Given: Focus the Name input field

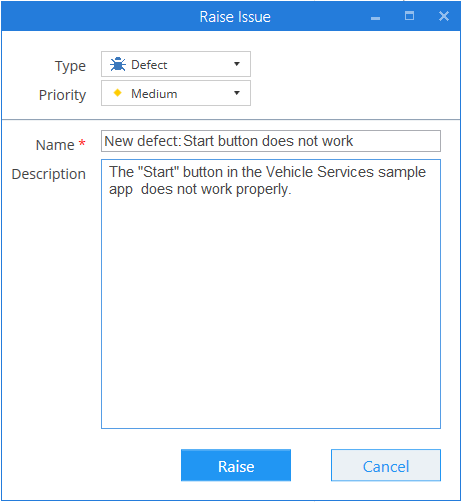Looking at the screenshot, I should point(271,141).
